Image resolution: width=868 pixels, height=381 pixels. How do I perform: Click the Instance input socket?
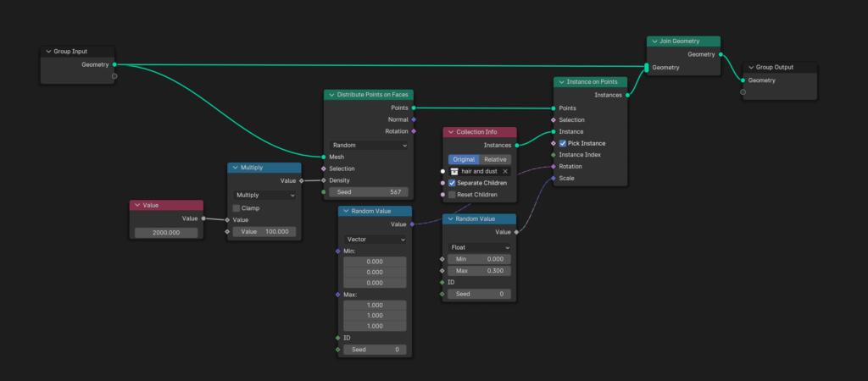click(x=553, y=131)
